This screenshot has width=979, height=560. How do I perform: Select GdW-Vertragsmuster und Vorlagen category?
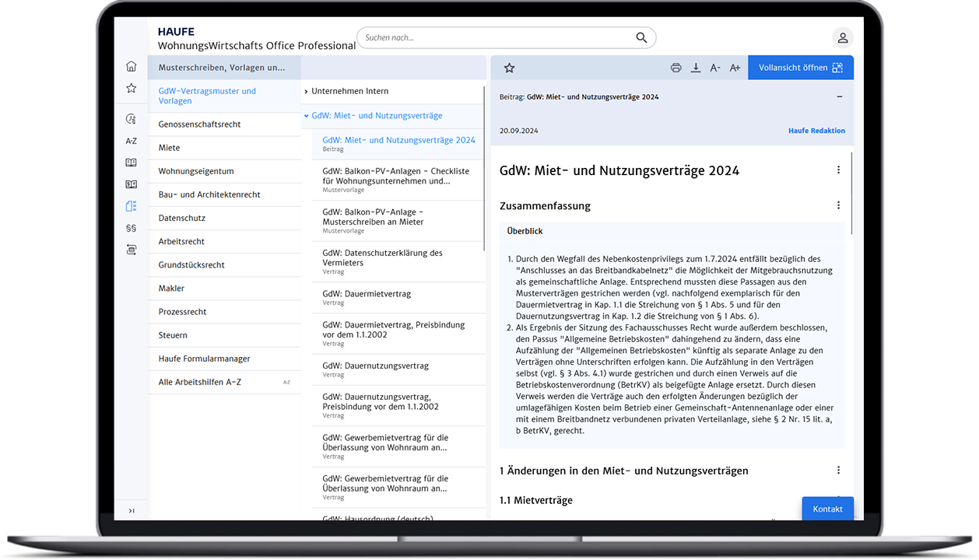click(224, 96)
